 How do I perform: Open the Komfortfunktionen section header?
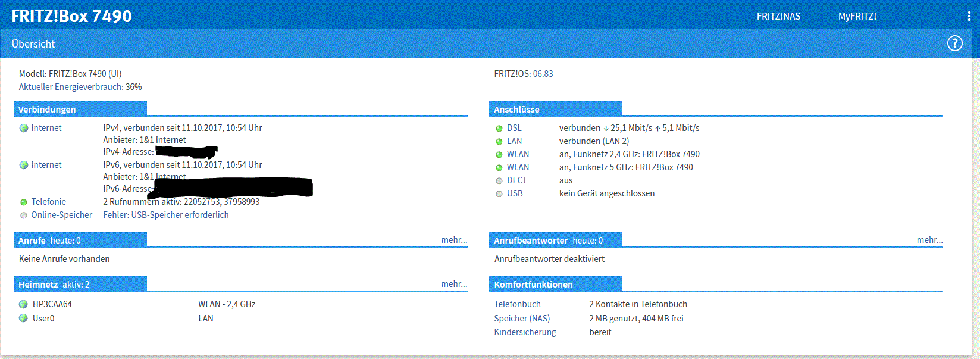pos(556,284)
